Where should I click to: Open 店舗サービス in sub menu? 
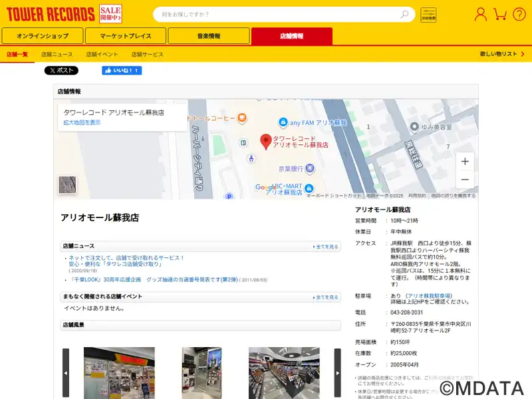tap(147, 55)
